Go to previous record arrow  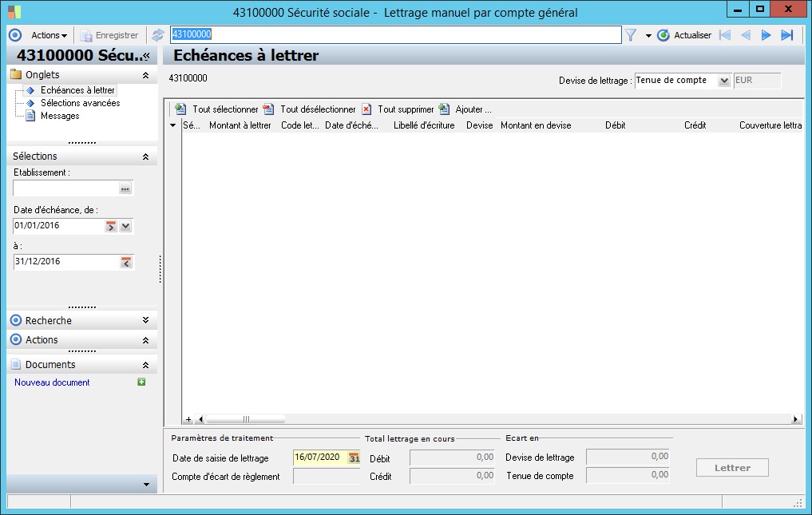746,35
